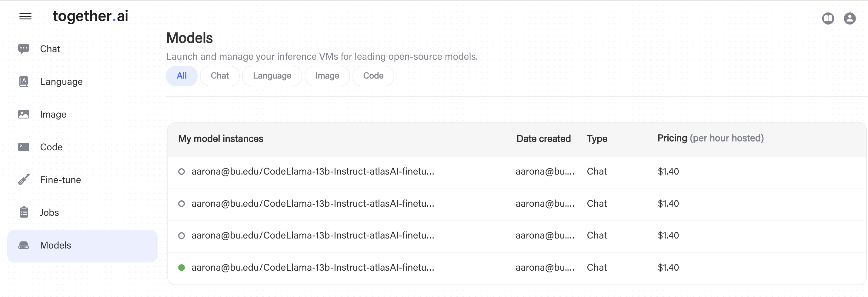This screenshot has width=868, height=297.
Task: Toggle the second model instance status circle
Action: (181, 204)
